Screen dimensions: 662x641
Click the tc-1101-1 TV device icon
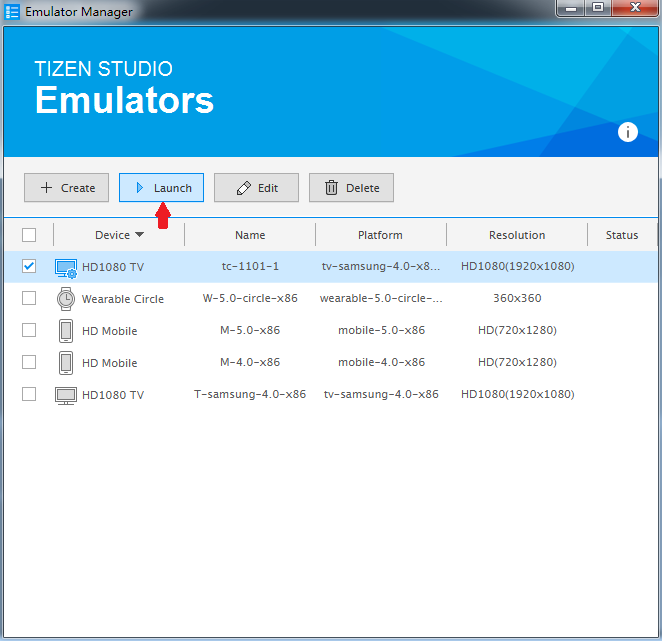point(66,267)
